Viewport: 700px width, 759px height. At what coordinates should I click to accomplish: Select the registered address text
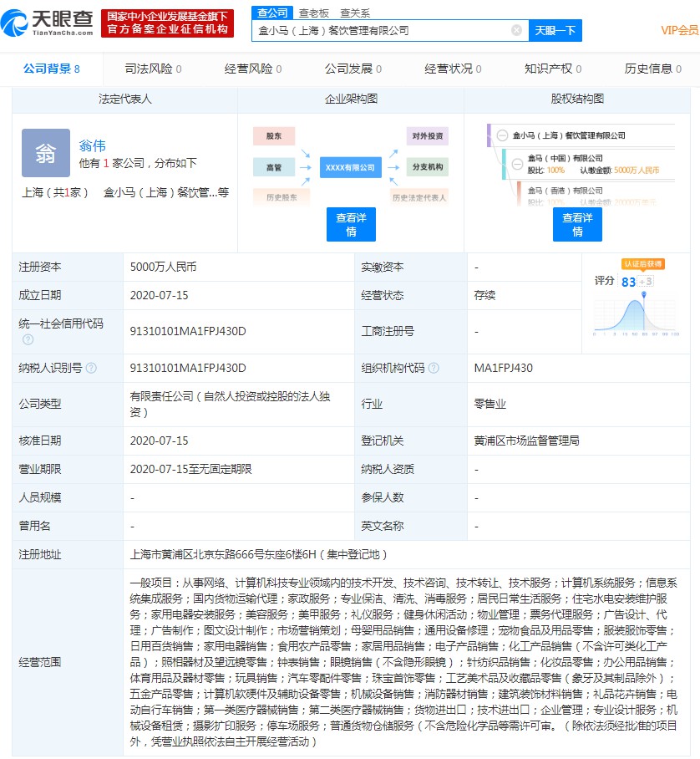pos(258,555)
